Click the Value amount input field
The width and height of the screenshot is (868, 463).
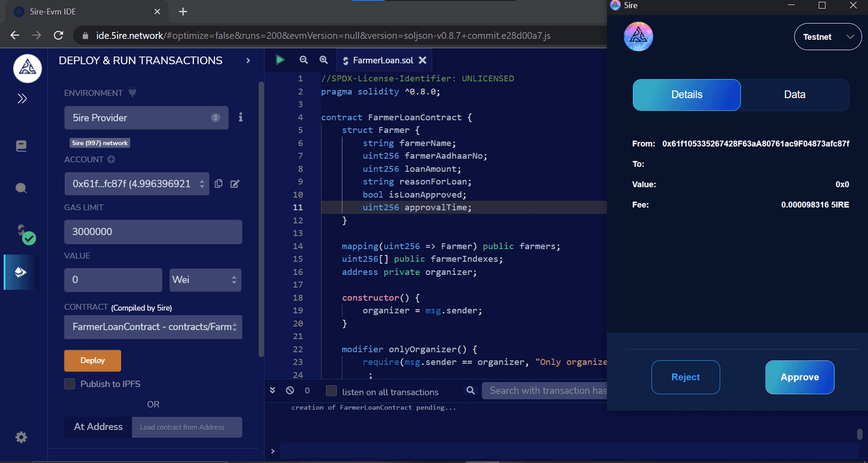(113, 280)
